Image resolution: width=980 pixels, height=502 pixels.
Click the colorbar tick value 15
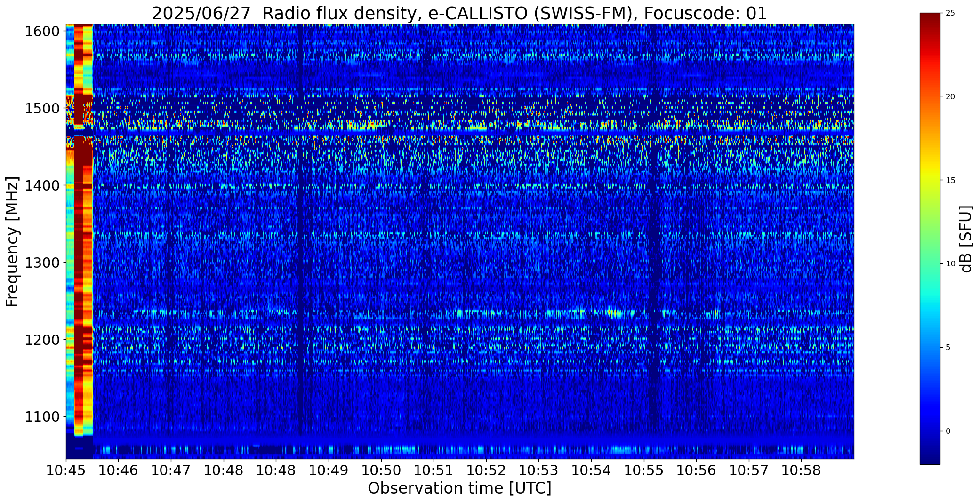(x=950, y=180)
